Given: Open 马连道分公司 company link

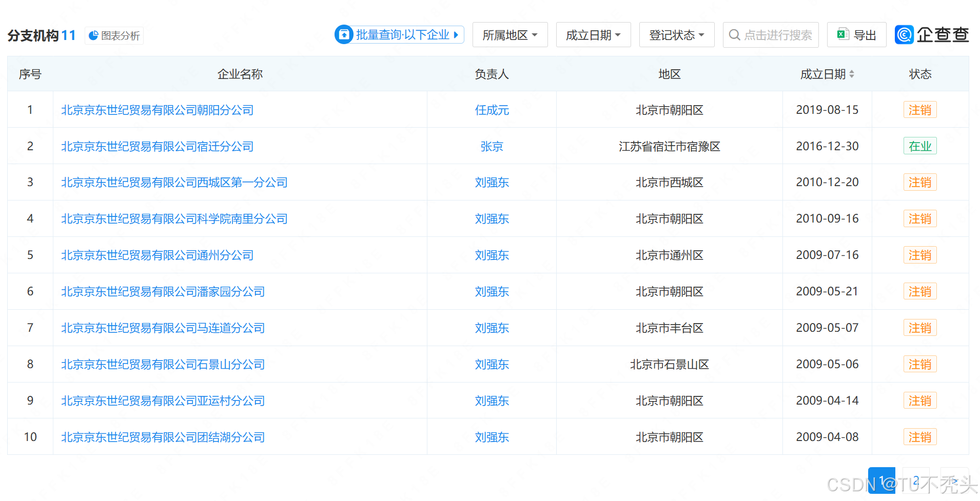Looking at the screenshot, I should pyautogui.click(x=163, y=328).
